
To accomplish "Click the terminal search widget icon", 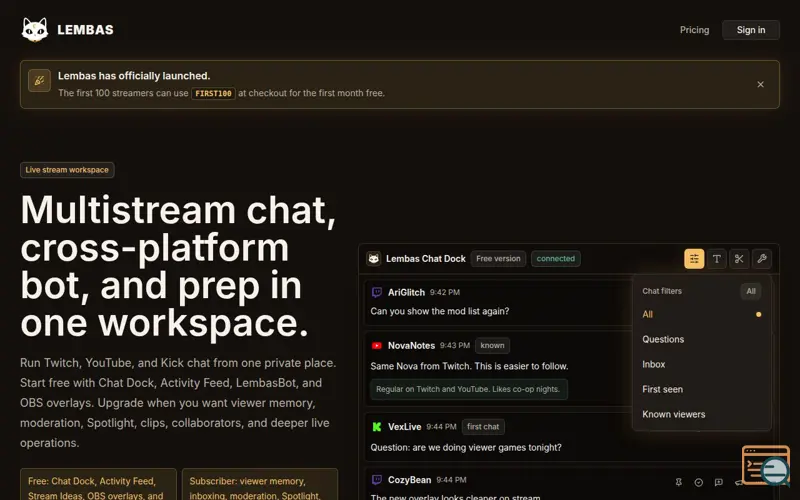I will coord(765,465).
